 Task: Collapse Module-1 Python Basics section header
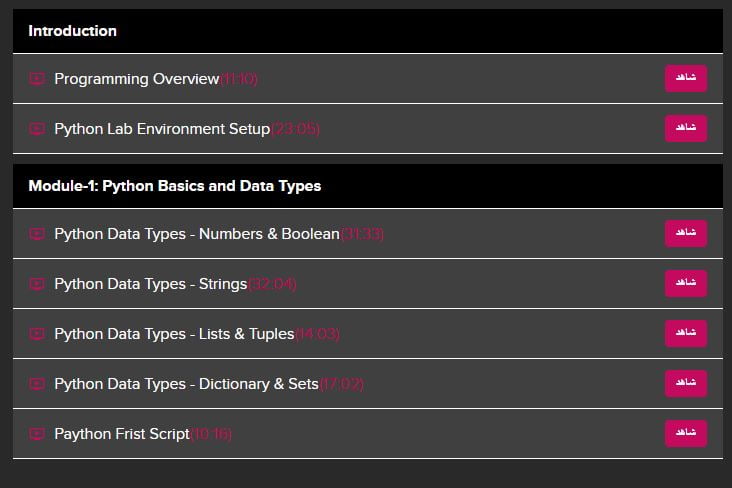coord(368,186)
